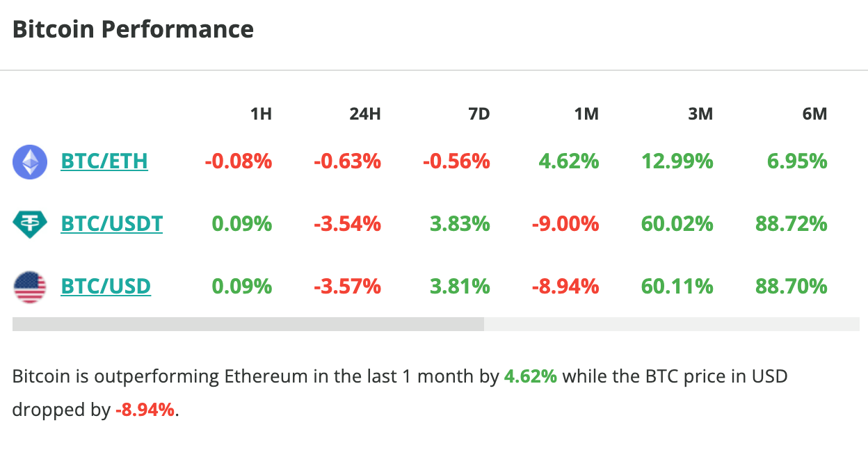Click the Bitcoin Performance heading
The image size is (868, 457).
point(133,30)
